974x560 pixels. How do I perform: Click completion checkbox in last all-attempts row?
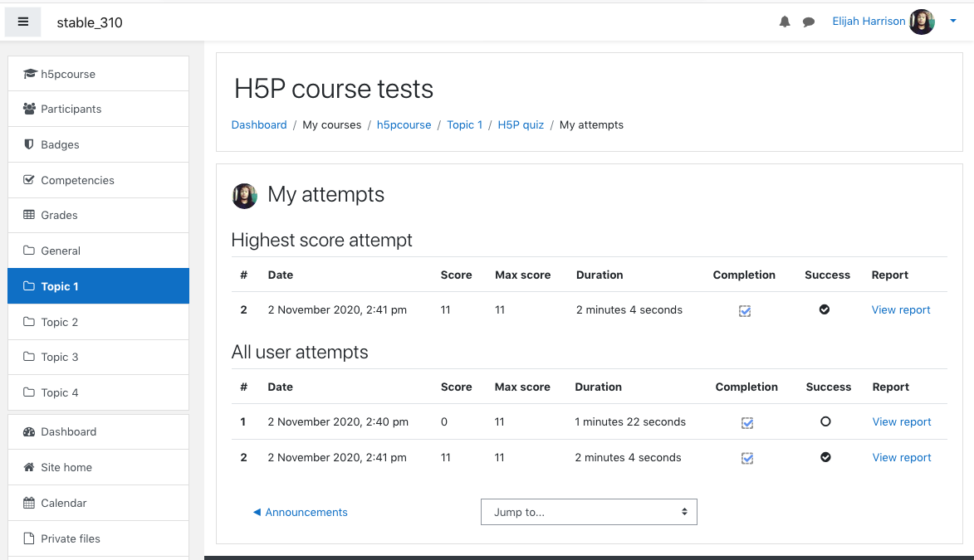(x=747, y=458)
